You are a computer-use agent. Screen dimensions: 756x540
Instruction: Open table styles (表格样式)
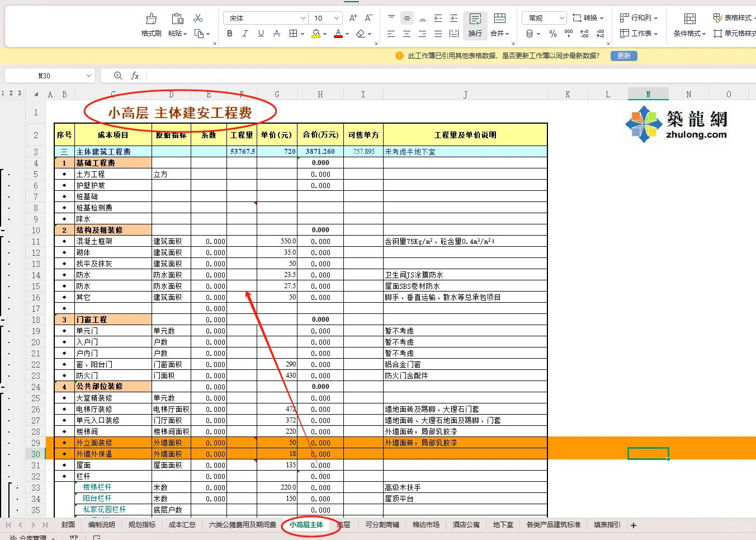pyautogui.click(x=734, y=18)
